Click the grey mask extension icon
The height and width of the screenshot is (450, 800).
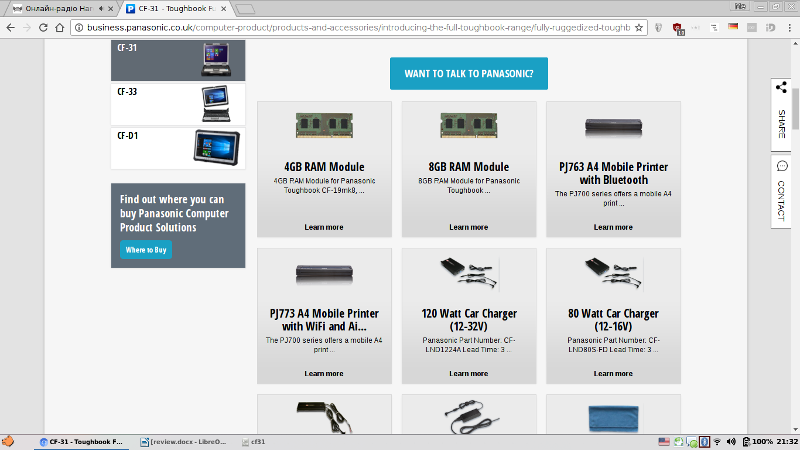point(659,28)
